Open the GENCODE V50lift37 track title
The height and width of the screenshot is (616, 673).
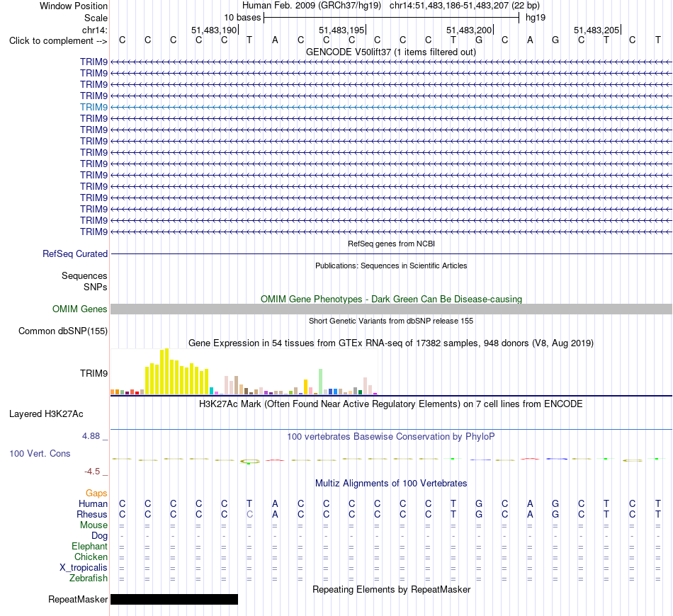point(390,52)
